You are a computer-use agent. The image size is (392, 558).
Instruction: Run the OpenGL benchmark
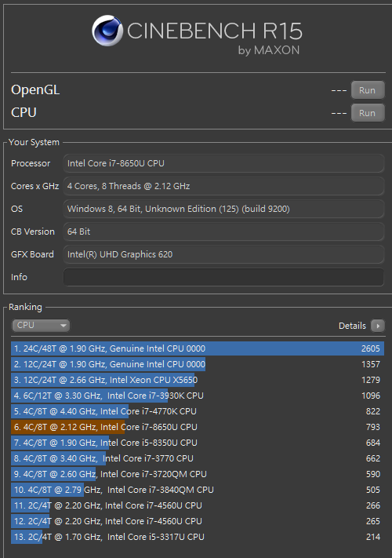point(368,90)
